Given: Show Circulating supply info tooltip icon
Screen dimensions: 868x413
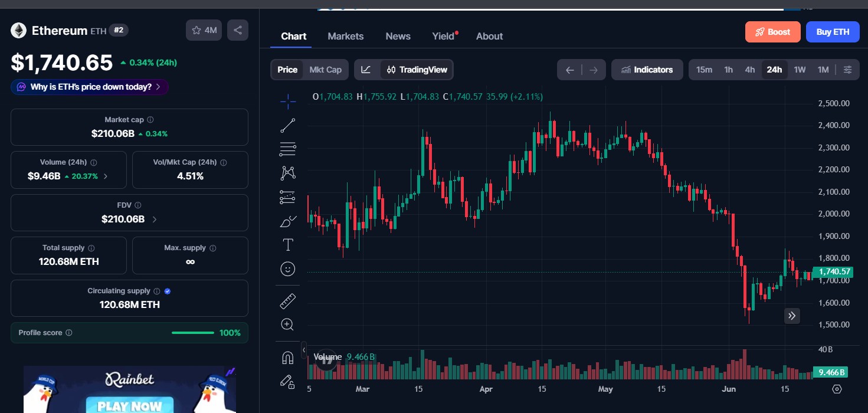Looking at the screenshot, I should pos(156,291).
